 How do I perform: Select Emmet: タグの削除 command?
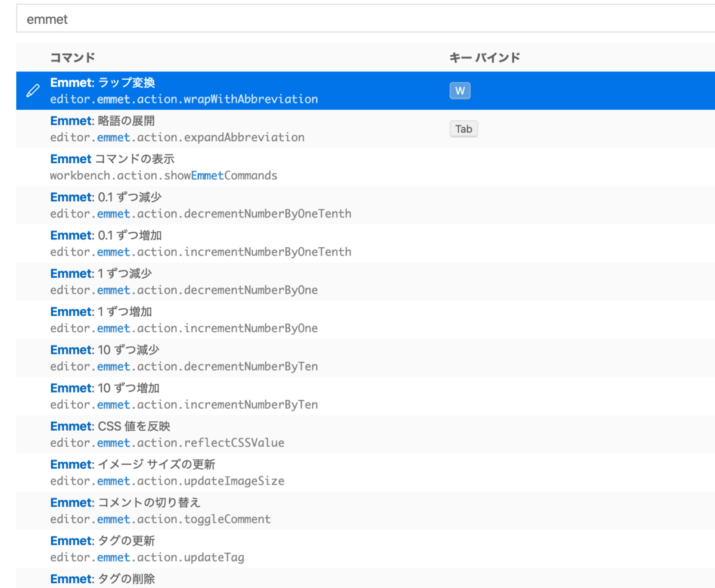[102, 578]
